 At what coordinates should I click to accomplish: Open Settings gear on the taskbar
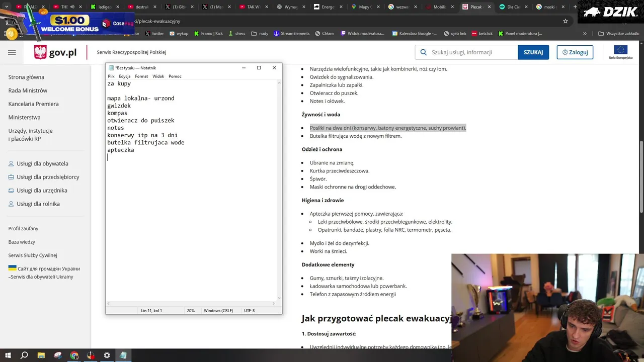107,355
